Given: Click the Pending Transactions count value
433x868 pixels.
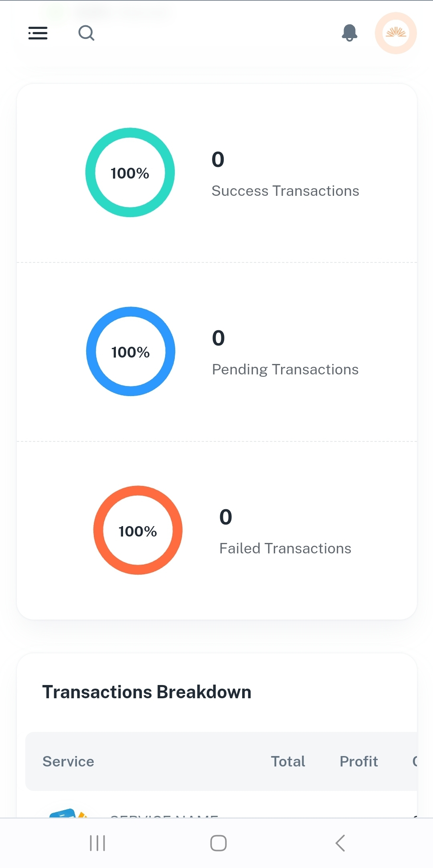Looking at the screenshot, I should tap(219, 338).
